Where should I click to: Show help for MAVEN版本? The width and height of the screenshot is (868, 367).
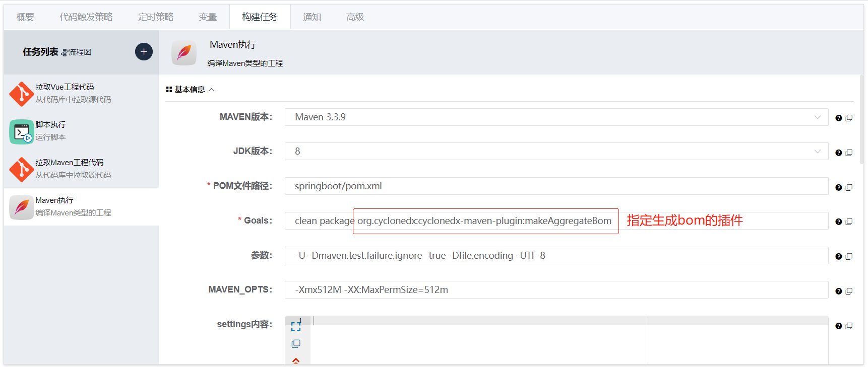pos(839,118)
